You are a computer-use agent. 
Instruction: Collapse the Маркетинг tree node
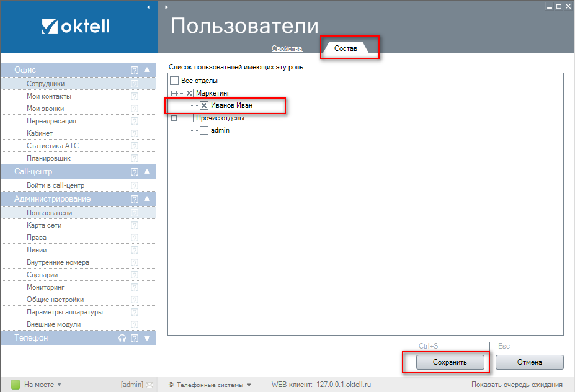[174, 93]
